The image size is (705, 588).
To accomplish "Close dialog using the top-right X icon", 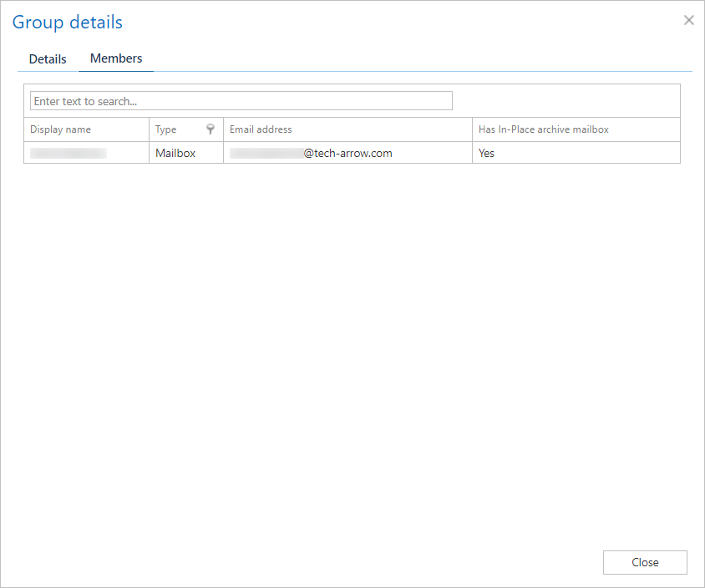I will click(x=688, y=20).
